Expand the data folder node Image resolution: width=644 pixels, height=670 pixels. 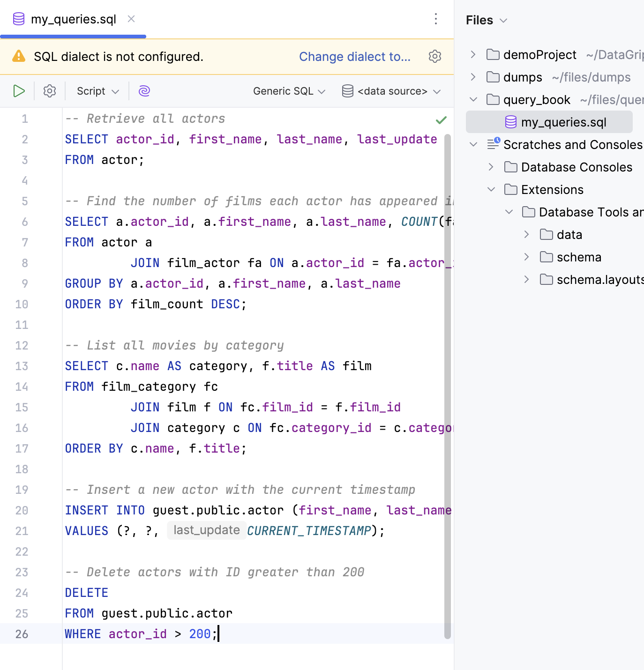[527, 234]
